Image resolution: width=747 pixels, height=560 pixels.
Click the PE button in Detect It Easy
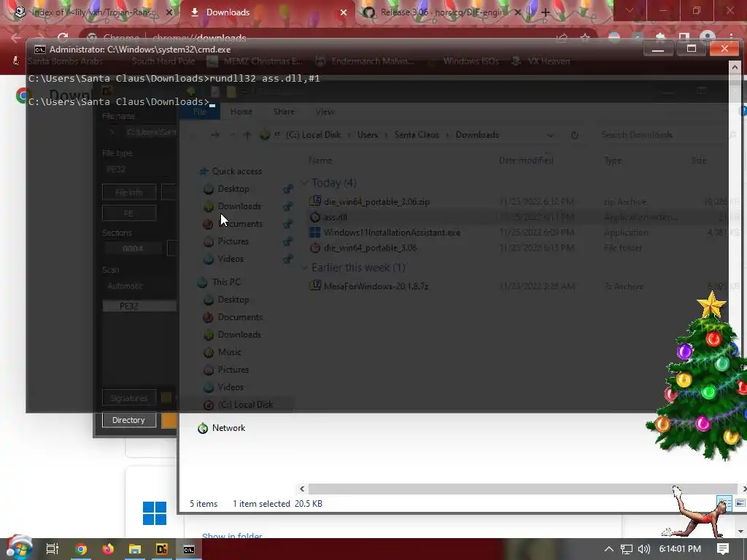coord(128,214)
